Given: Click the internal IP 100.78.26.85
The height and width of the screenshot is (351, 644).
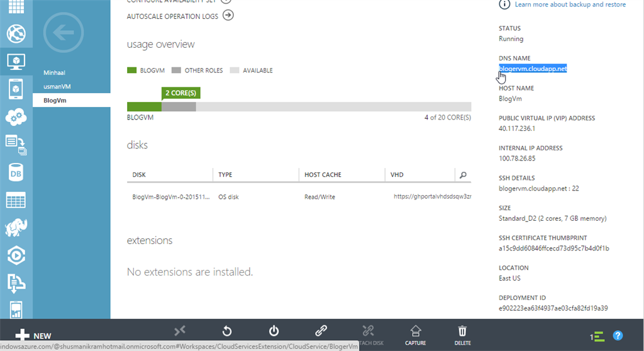Looking at the screenshot, I should (517, 159).
